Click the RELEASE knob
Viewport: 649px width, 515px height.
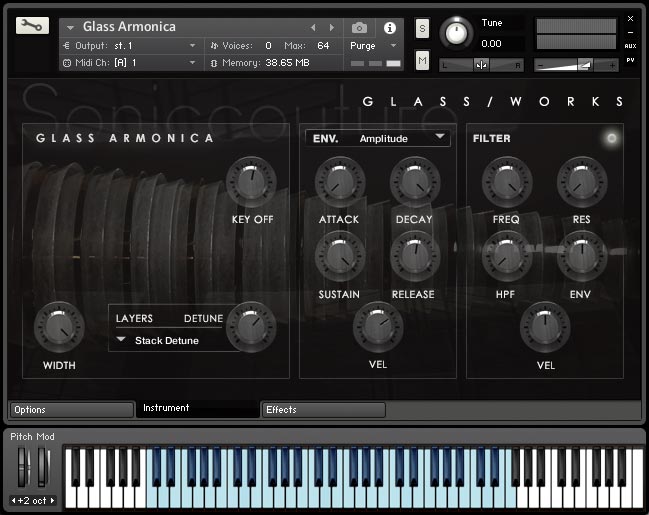415,257
